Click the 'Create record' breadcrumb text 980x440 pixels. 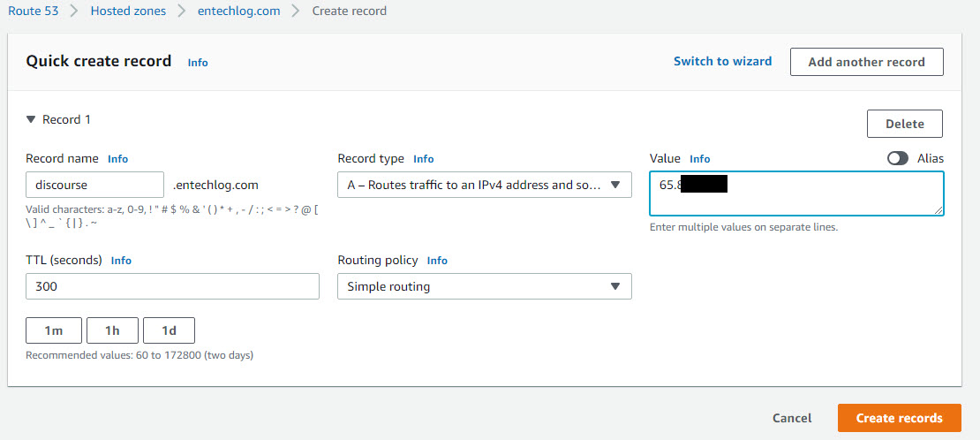(x=350, y=11)
